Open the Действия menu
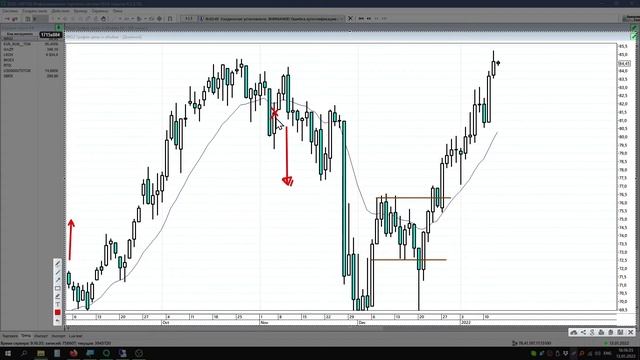The height and width of the screenshot is (360, 640). tap(60, 11)
